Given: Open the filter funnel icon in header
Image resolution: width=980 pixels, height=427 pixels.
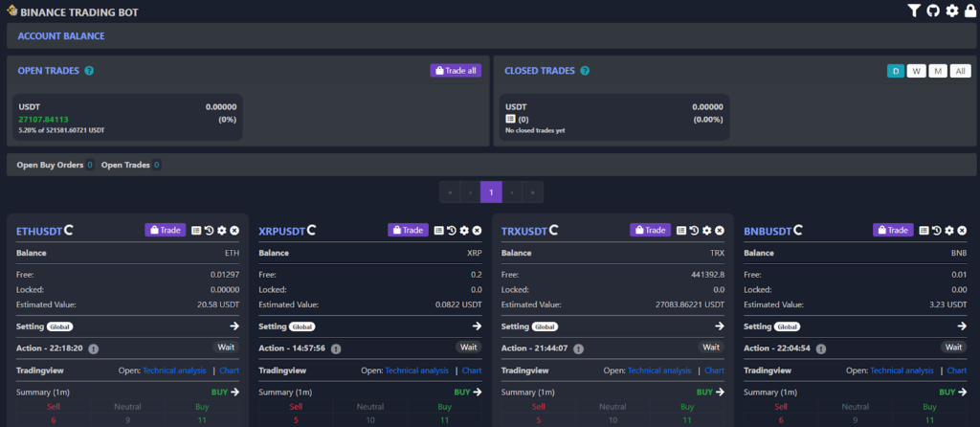Looking at the screenshot, I should (914, 11).
